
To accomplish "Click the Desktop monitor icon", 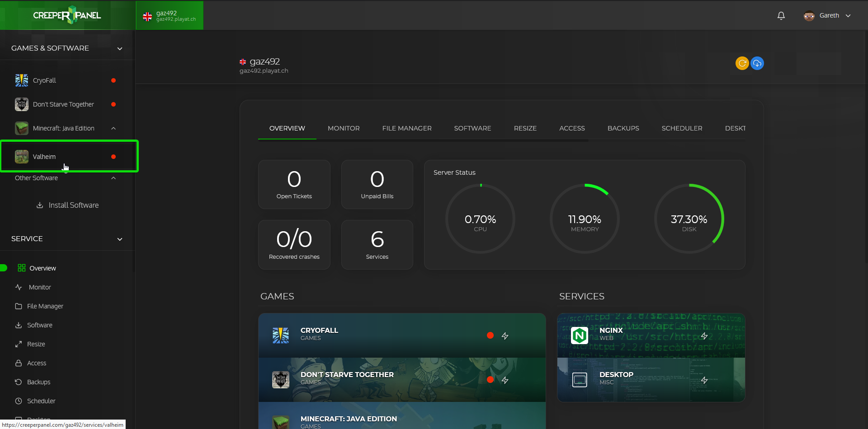I will 580,380.
